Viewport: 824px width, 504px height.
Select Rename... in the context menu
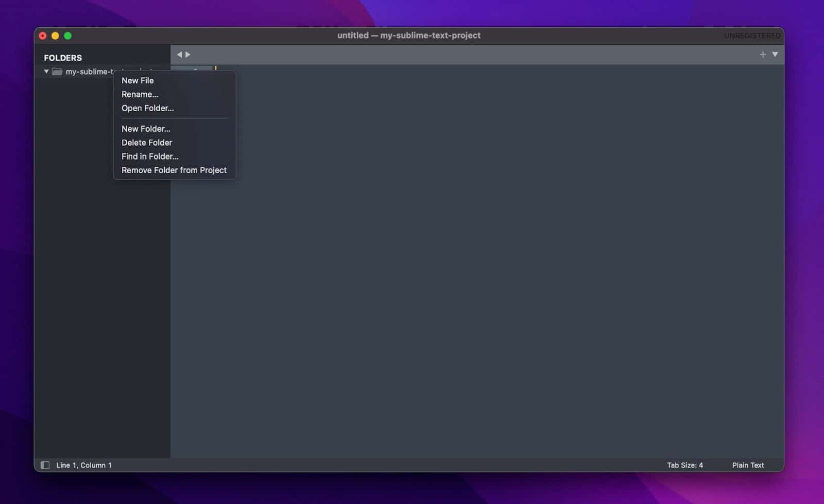(x=140, y=94)
